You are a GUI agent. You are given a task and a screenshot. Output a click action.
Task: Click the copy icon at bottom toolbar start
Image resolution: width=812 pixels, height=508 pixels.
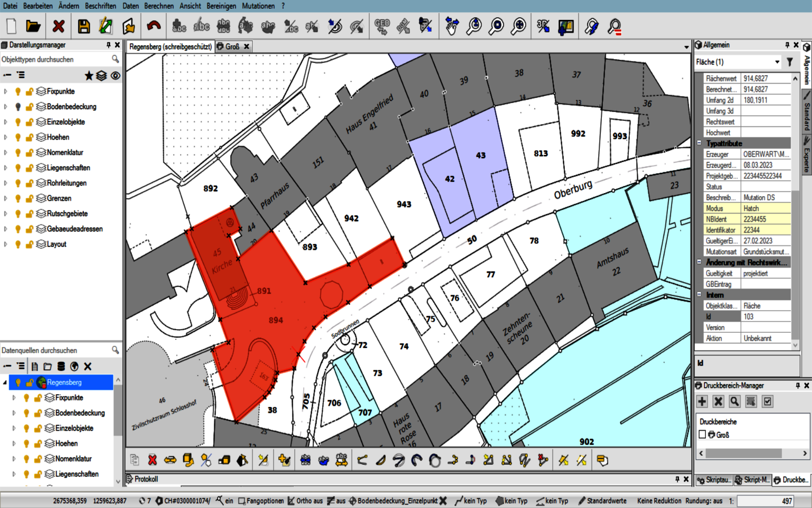[134, 460]
